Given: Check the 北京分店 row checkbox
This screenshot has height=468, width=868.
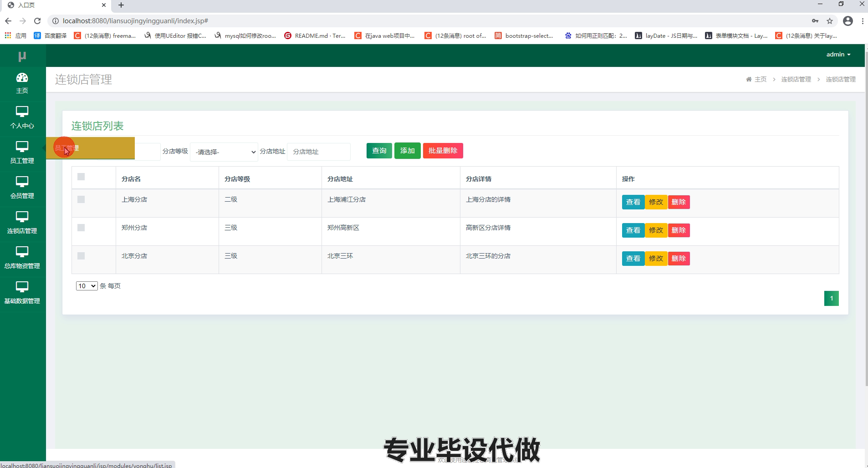Looking at the screenshot, I should pyautogui.click(x=81, y=256).
